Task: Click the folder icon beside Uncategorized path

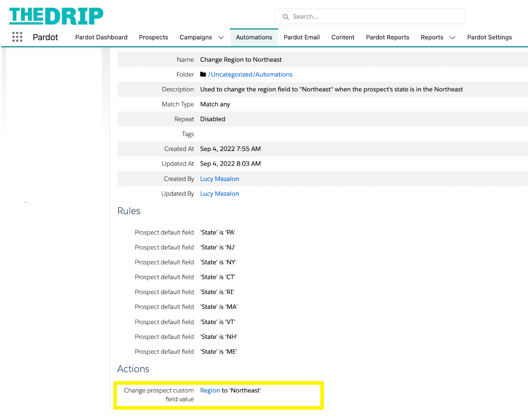Action: click(x=203, y=74)
